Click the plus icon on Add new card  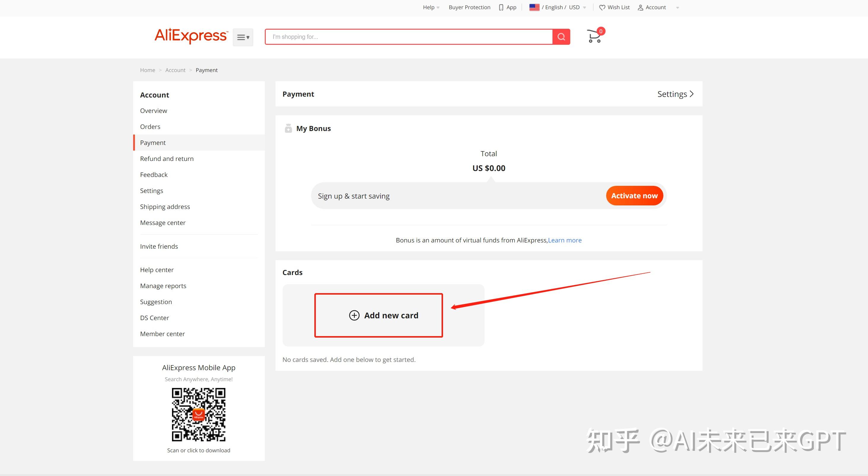click(x=354, y=315)
